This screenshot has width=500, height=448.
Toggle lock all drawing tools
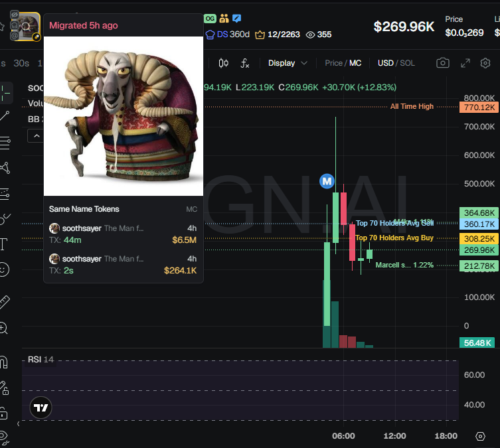3,413
